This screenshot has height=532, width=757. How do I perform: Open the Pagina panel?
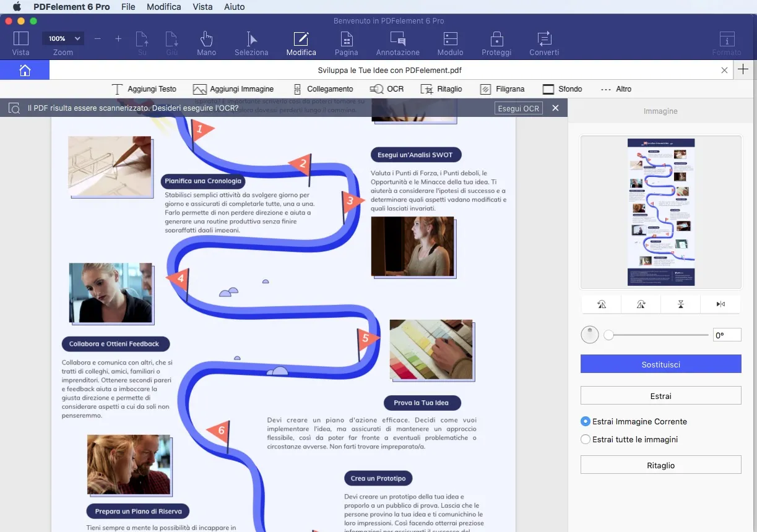pos(346,42)
